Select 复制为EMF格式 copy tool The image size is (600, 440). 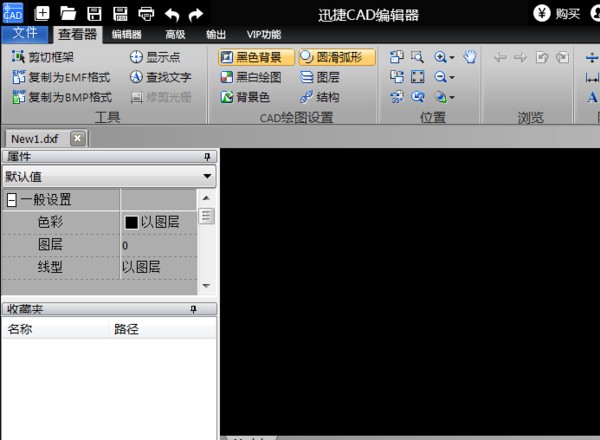62,77
